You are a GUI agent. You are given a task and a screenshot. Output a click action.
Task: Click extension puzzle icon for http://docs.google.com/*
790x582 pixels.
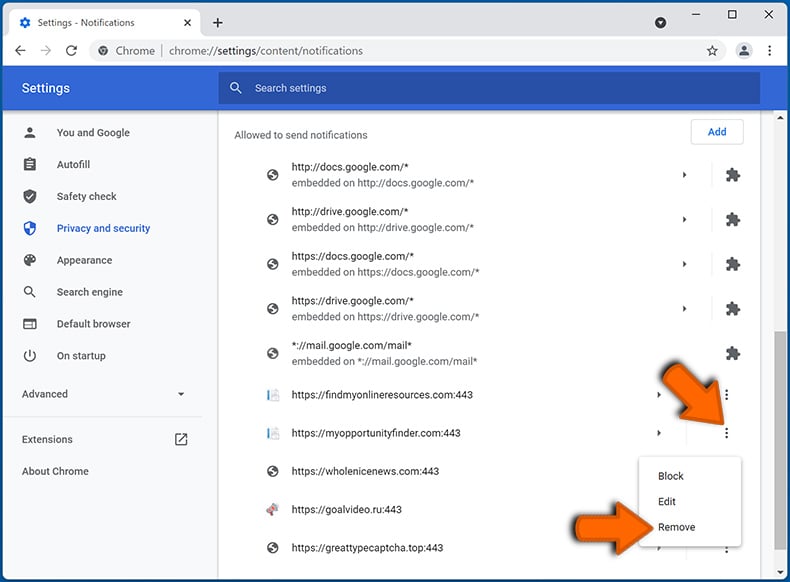point(733,175)
